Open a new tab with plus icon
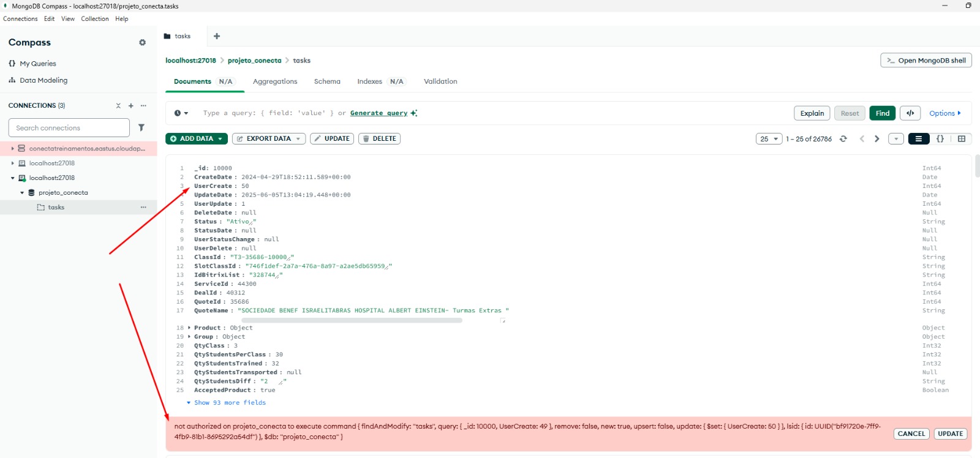 click(x=216, y=36)
